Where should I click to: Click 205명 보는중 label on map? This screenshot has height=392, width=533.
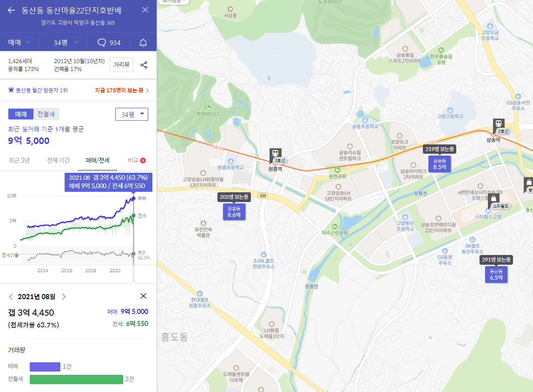(x=234, y=196)
